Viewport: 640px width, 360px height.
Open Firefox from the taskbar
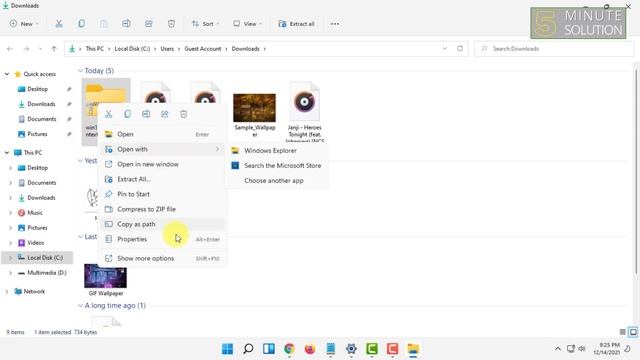[310, 349]
